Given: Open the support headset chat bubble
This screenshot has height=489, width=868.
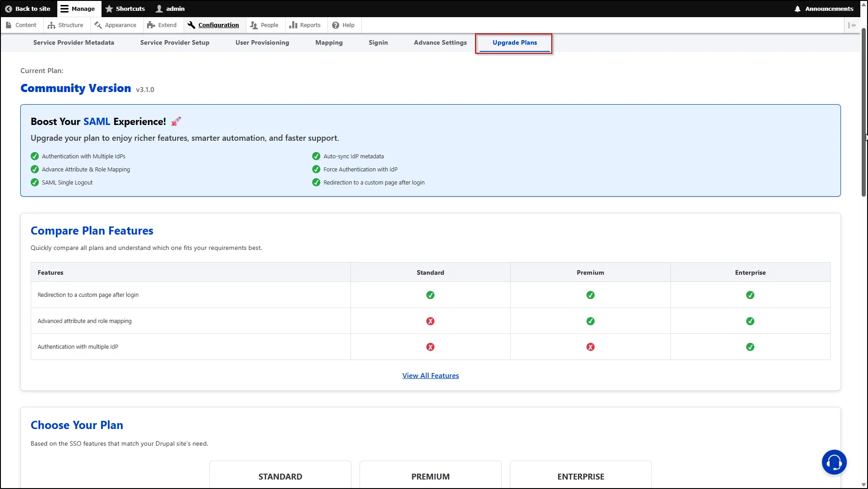Looking at the screenshot, I should point(834,462).
